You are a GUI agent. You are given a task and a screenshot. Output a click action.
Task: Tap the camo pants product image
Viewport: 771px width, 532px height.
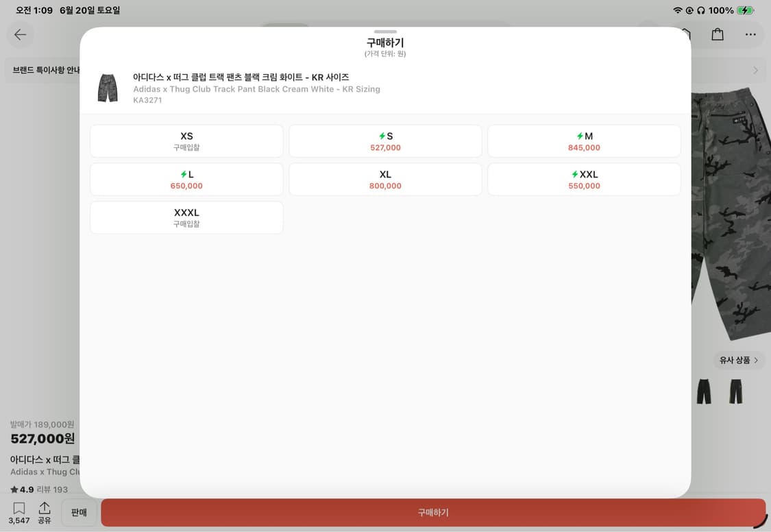(x=731, y=214)
